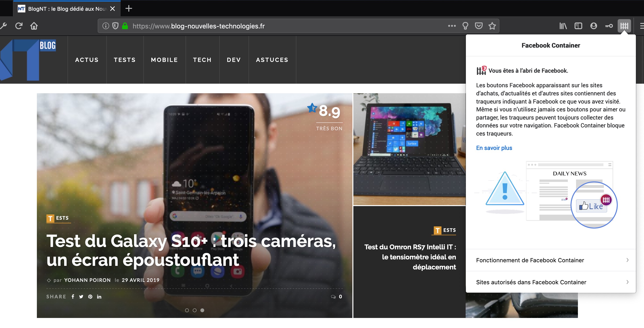Screen dimensions: 644x328
Task: Open the ACTUS menu item
Action: click(x=87, y=60)
